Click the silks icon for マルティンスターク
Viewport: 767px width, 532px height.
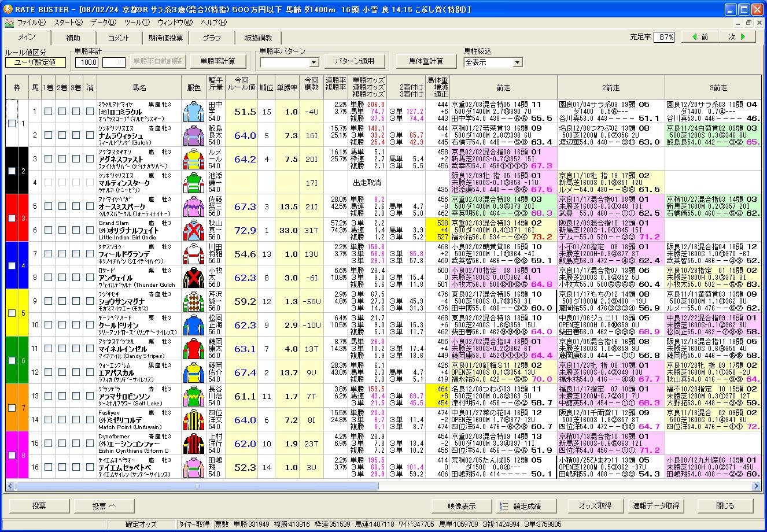coord(194,183)
